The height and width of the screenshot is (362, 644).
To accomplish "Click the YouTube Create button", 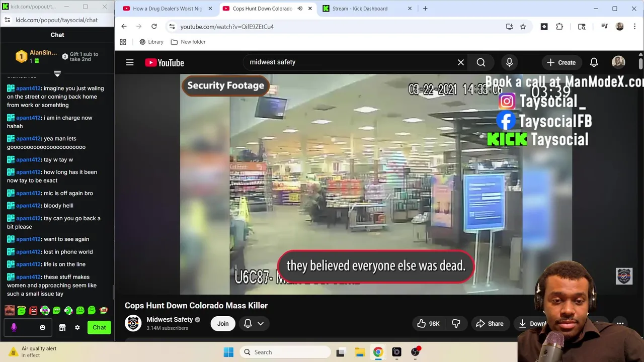I will pyautogui.click(x=561, y=62).
